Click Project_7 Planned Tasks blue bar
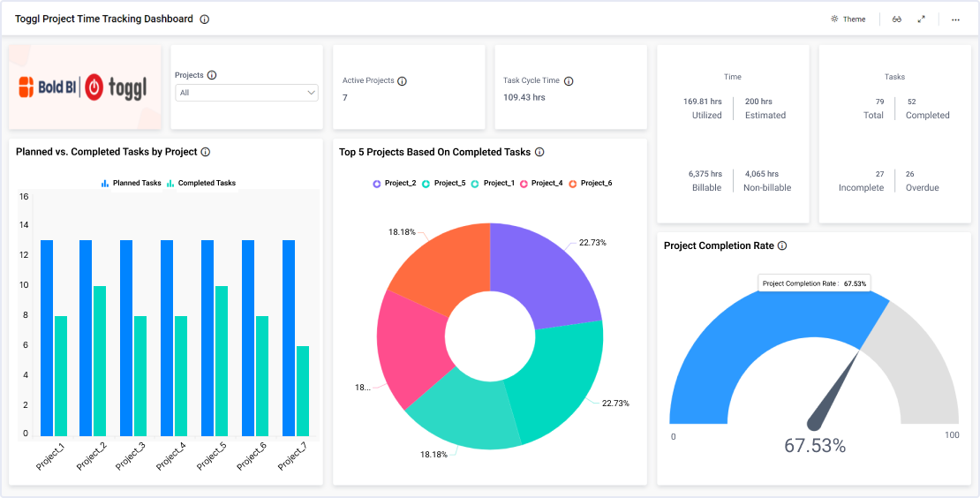Image resolution: width=980 pixels, height=498 pixels. coord(289,337)
